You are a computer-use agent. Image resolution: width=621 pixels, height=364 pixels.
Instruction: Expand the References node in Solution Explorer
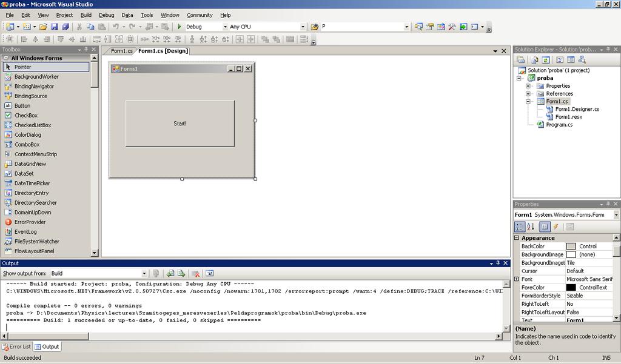click(528, 94)
